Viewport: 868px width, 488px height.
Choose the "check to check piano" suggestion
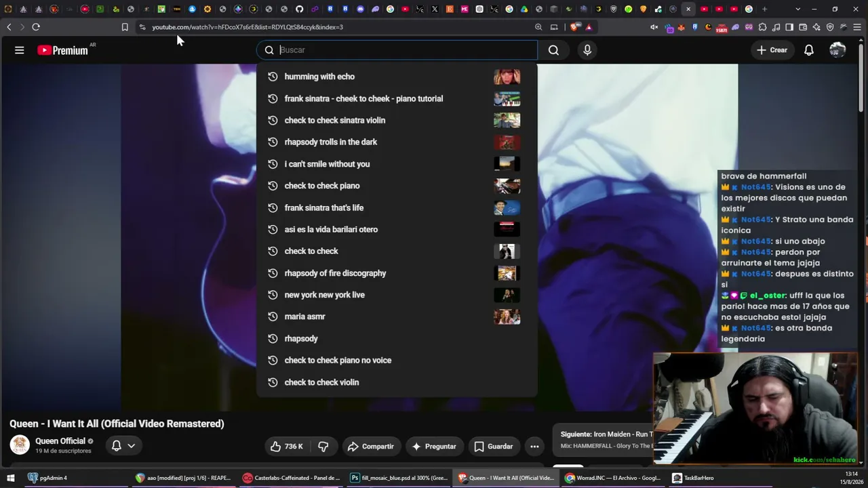397,186
